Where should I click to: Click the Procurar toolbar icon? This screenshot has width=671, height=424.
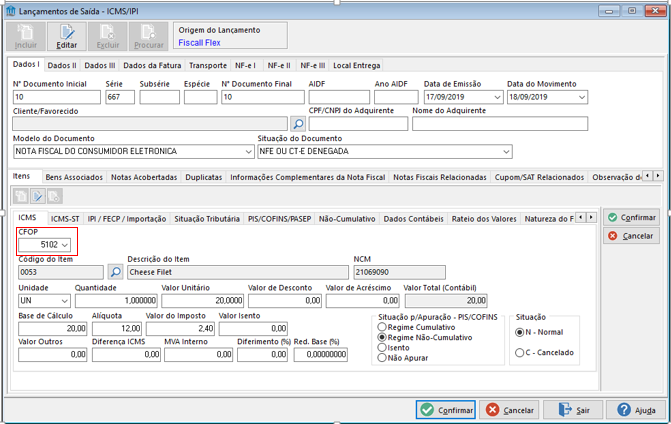[148, 36]
